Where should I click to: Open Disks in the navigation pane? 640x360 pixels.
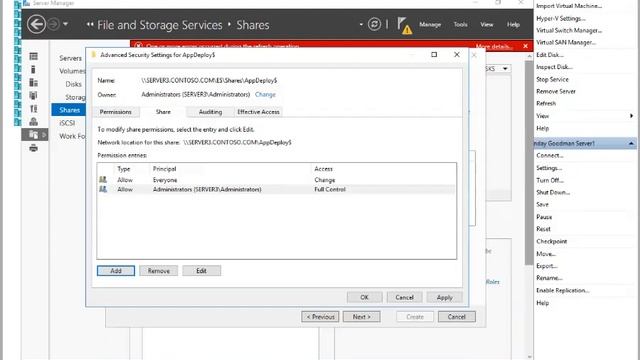click(x=73, y=84)
